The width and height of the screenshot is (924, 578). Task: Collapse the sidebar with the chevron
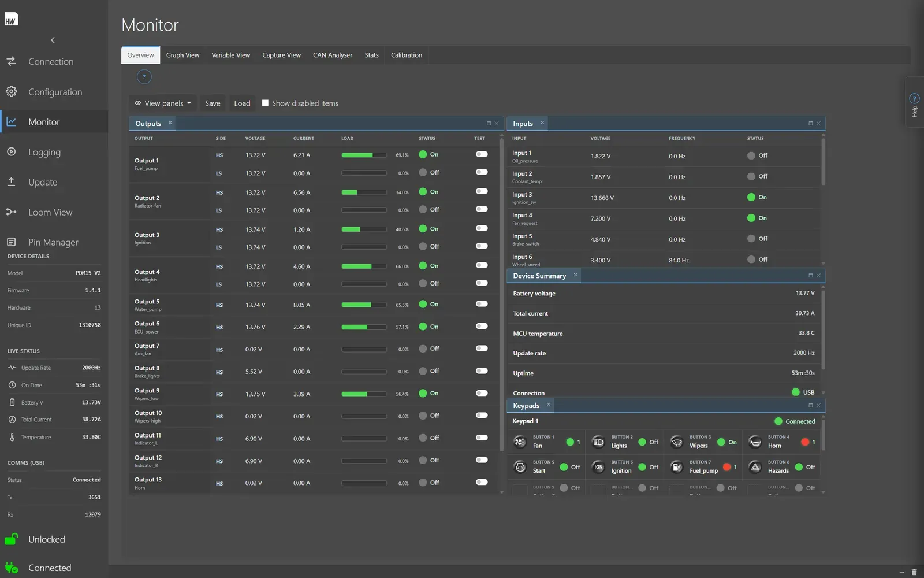(x=53, y=40)
